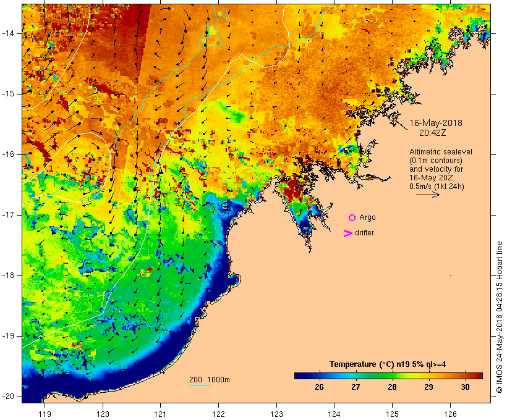This screenshot has width=507, height=420.
Task: Click the longitude axis label 122
Action: (218, 414)
